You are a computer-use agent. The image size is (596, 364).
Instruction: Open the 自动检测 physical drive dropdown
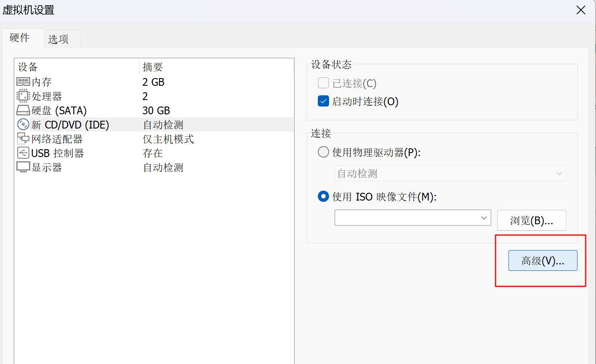tap(450, 173)
